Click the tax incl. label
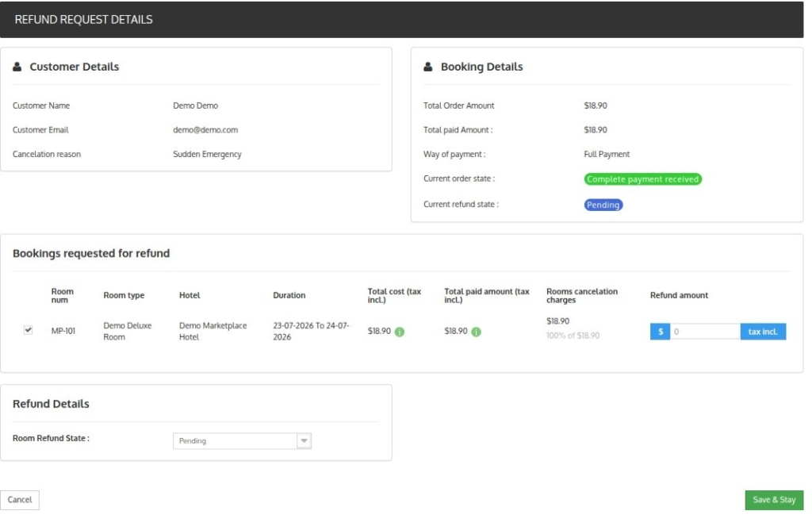 (x=764, y=332)
